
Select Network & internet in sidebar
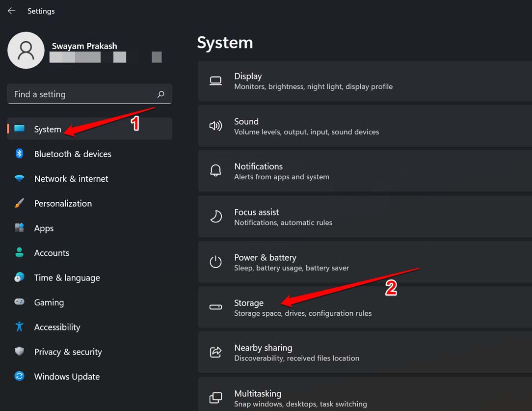click(x=71, y=179)
